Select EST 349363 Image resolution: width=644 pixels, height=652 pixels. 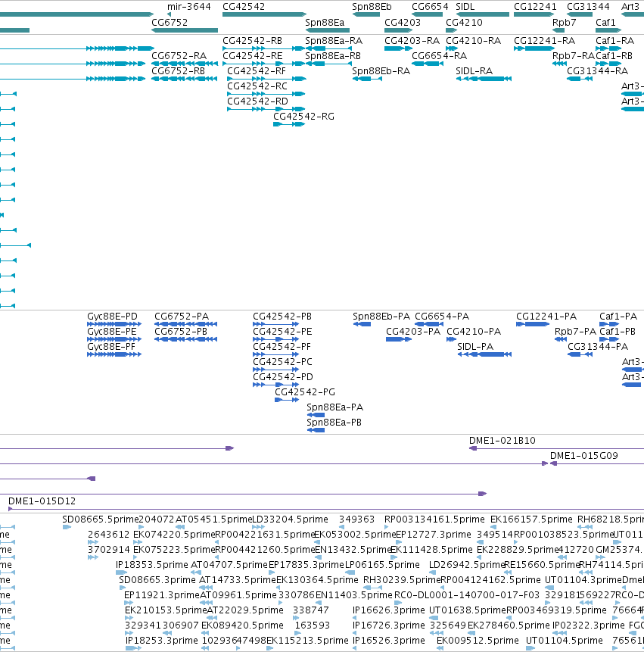pyautogui.click(x=356, y=519)
